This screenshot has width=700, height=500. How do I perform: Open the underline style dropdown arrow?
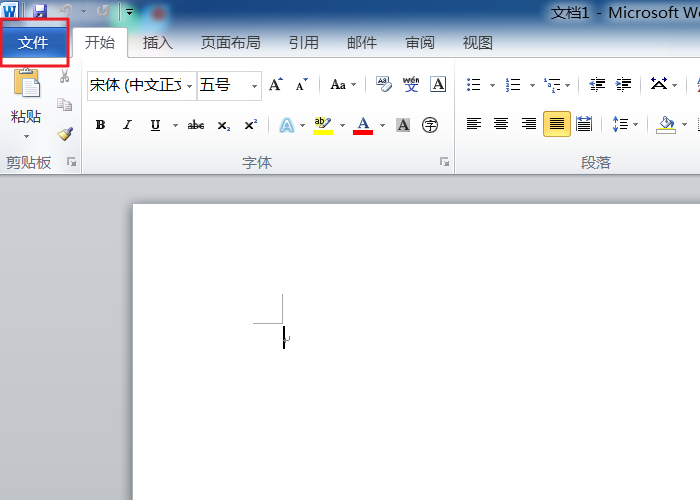[x=175, y=125]
